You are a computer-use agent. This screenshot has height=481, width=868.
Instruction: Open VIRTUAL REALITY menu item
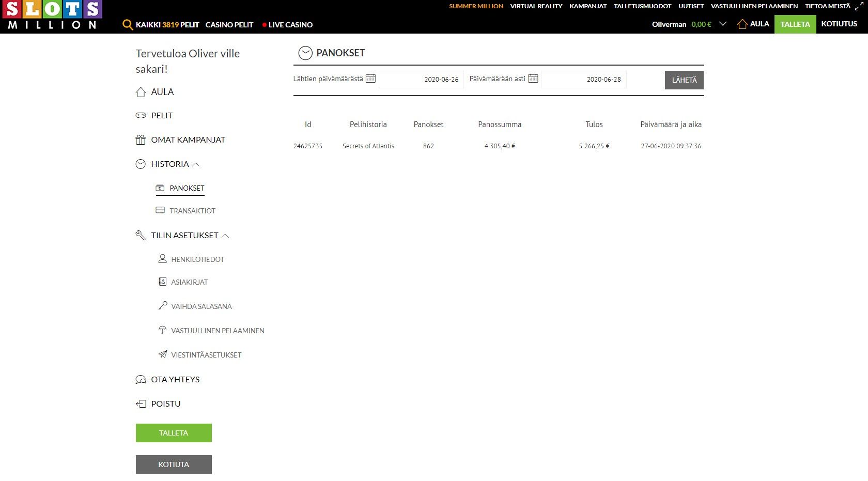coord(536,6)
